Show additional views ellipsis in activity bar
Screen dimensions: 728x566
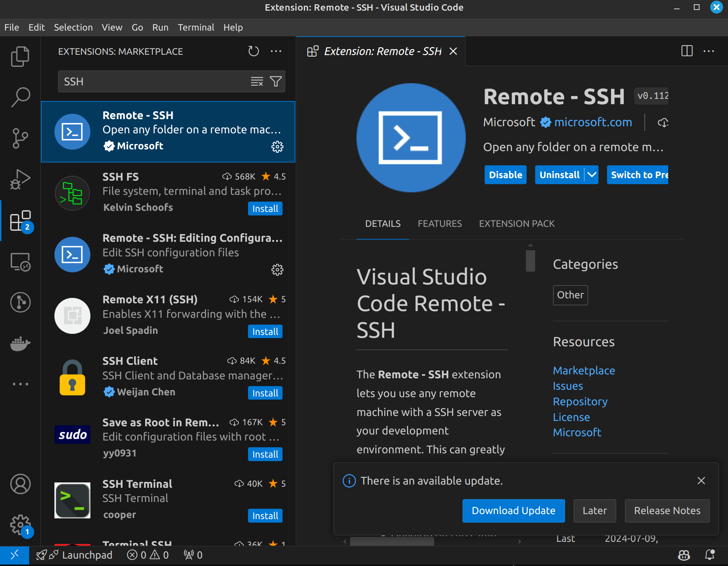pos(20,384)
